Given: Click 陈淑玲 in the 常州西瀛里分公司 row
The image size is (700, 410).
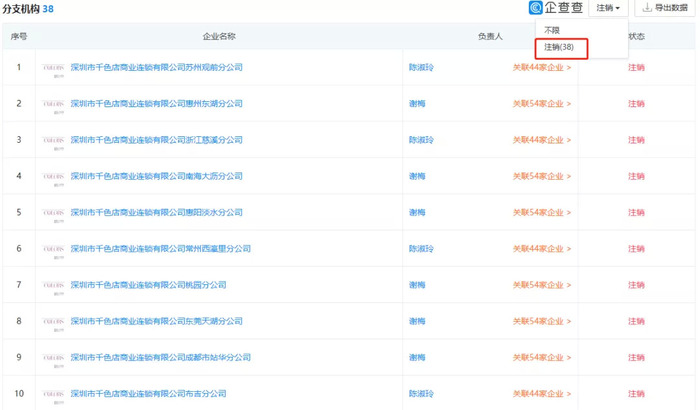Looking at the screenshot, I should click(x=421, y=248).
